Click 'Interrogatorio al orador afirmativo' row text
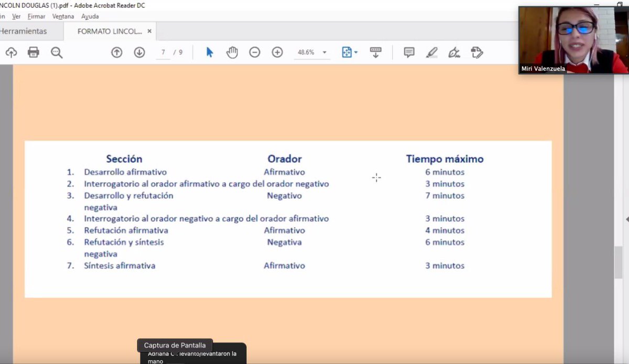The image size is (629, 364). (x=207, y=184)
